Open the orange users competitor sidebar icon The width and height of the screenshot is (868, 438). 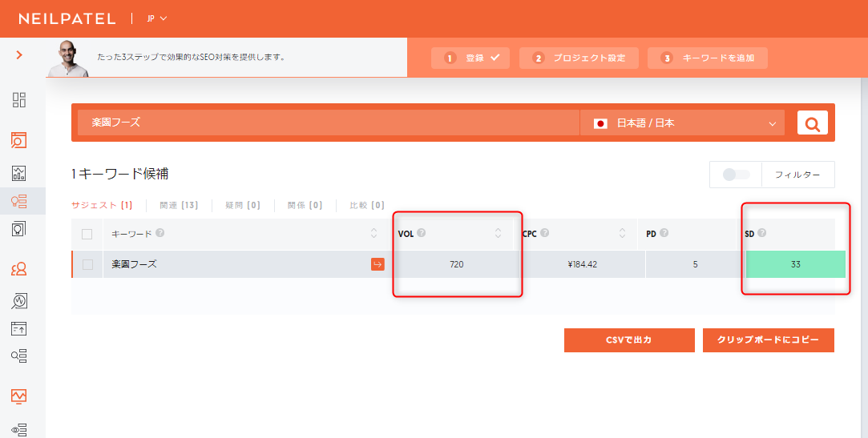click(18, 269)
